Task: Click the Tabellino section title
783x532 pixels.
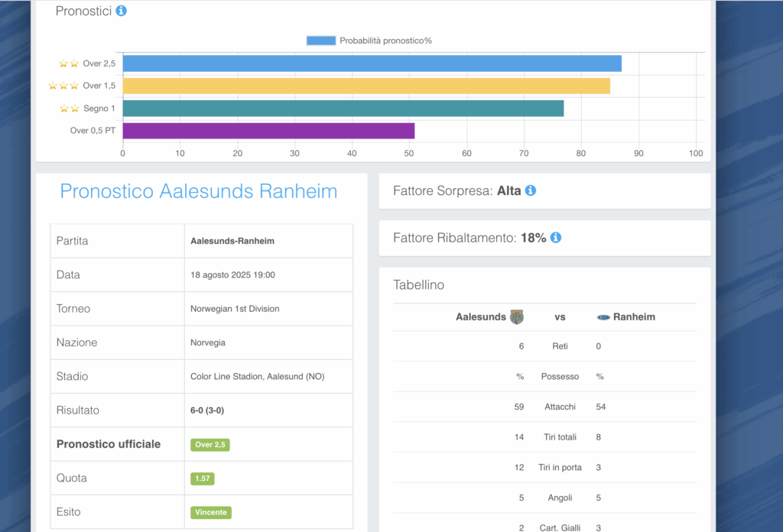Action: [418, 285]
